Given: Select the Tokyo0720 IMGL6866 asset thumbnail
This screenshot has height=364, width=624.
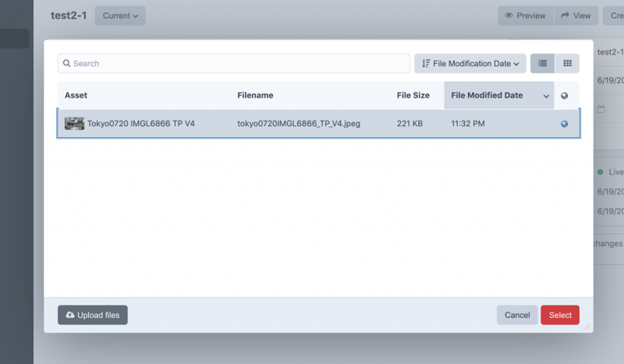Looking at the screenshot, I should pos(75,123).
